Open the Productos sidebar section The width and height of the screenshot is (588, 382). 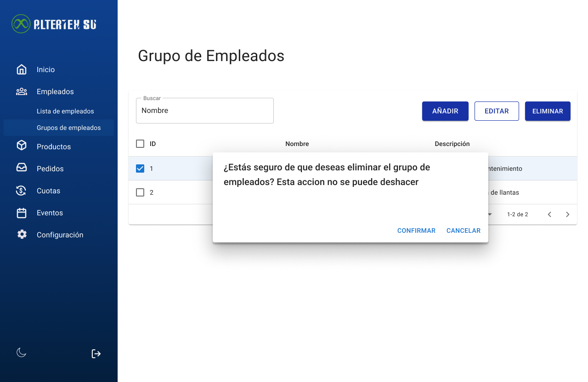pyautogui.click(x=59, y=147)
